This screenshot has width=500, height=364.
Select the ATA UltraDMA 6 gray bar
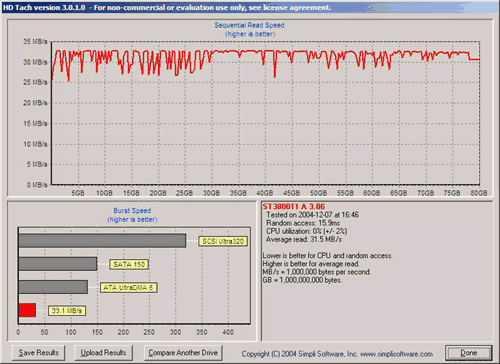(x=53, y=287)
